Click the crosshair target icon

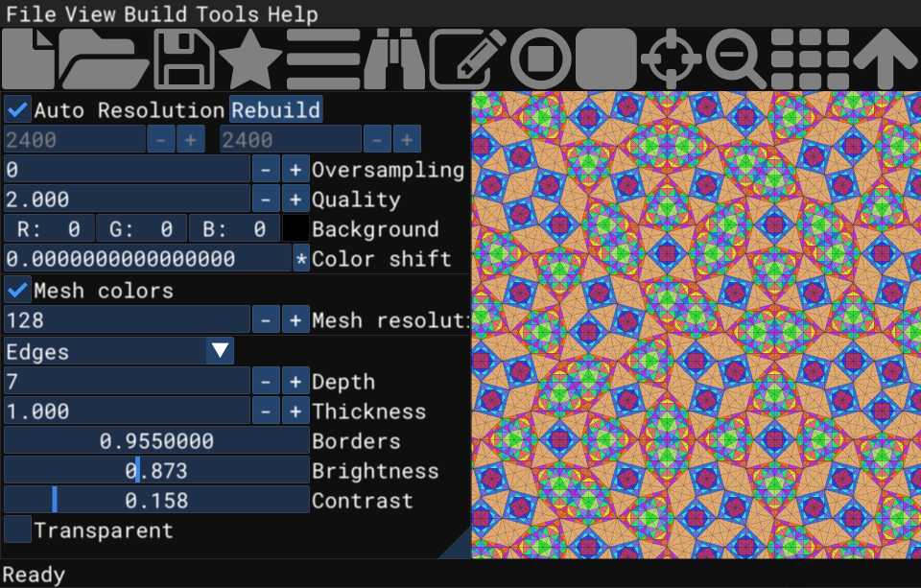(x=671, y=59)
